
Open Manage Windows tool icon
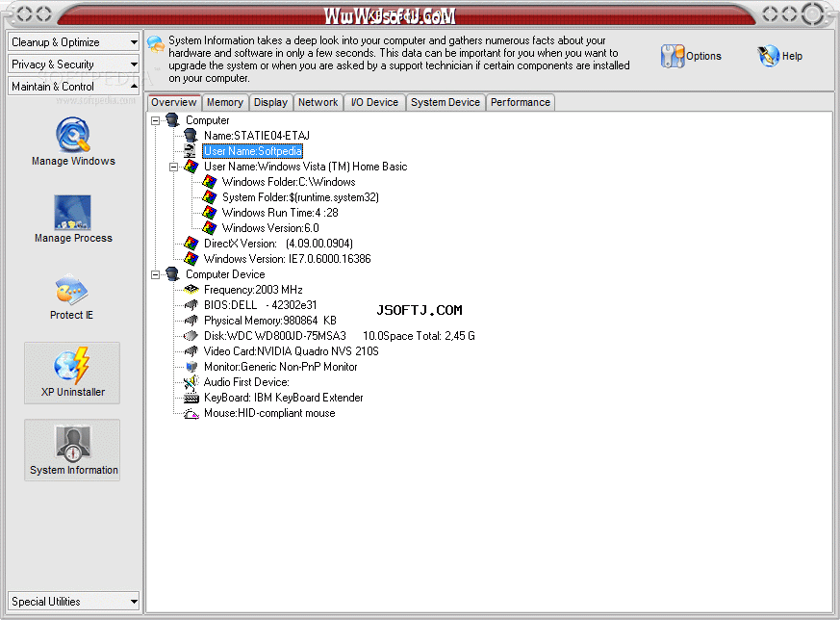tap(73, 135)
